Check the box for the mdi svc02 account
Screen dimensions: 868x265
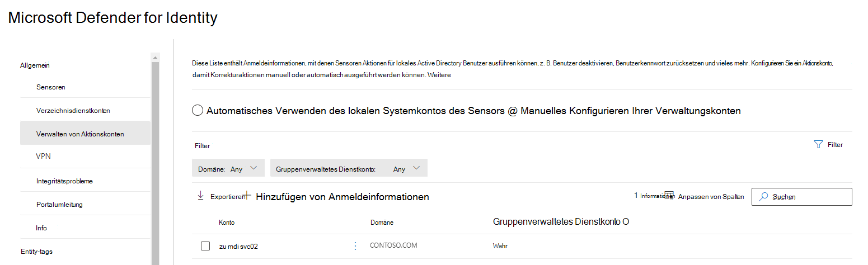click(205, 246)
